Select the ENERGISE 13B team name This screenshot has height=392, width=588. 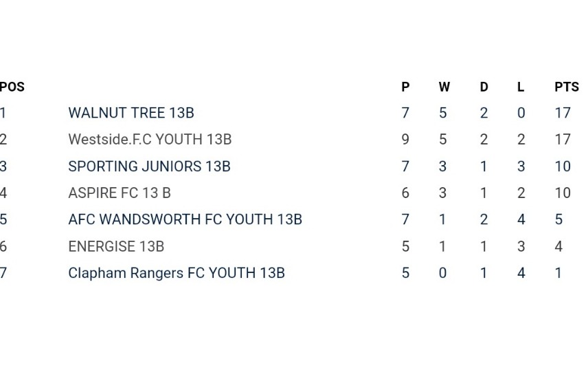116,246
